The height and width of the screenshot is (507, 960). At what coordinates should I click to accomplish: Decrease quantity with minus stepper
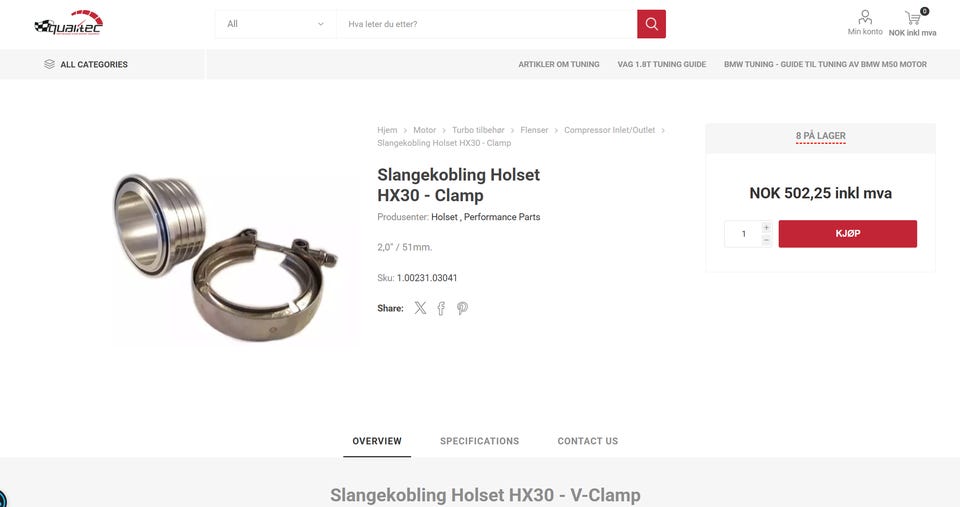[x=766, y=240]
